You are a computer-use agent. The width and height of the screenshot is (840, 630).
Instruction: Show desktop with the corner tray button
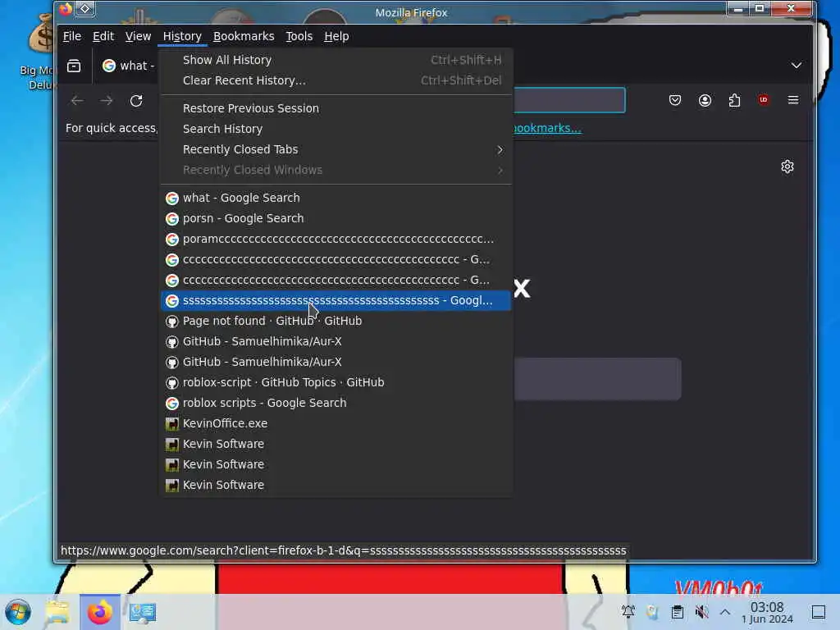tap(819, 612)
